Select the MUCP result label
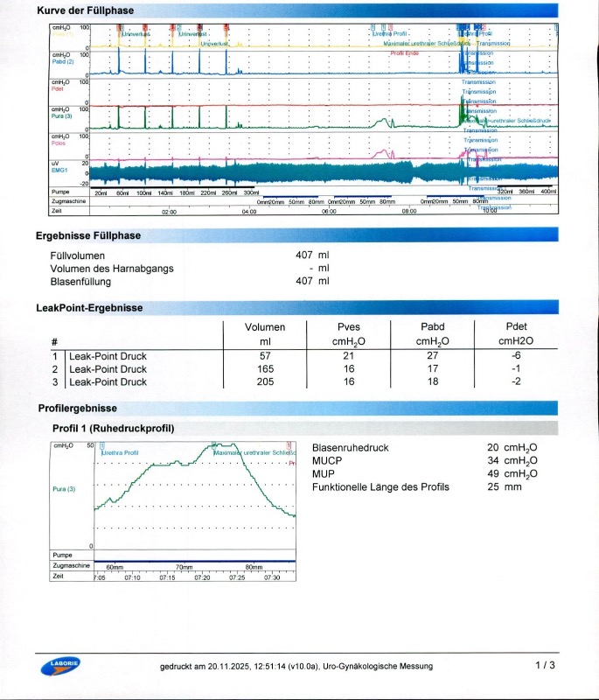This screenshot has height=700, width=599. click(325, 460)
